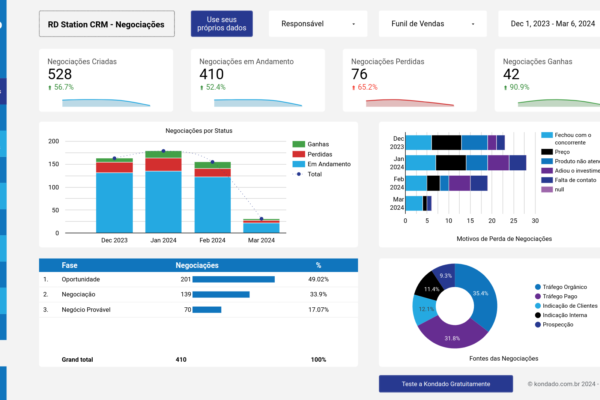Click Falta de contato legend marker
600x400 pixels.
[x=546, y=179]
